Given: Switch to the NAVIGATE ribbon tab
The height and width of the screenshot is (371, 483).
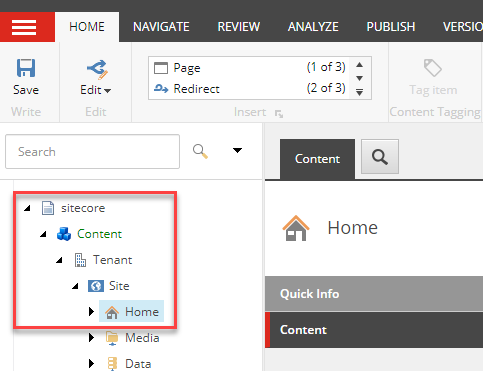Looking at the screenshot, I should (161, 27).
